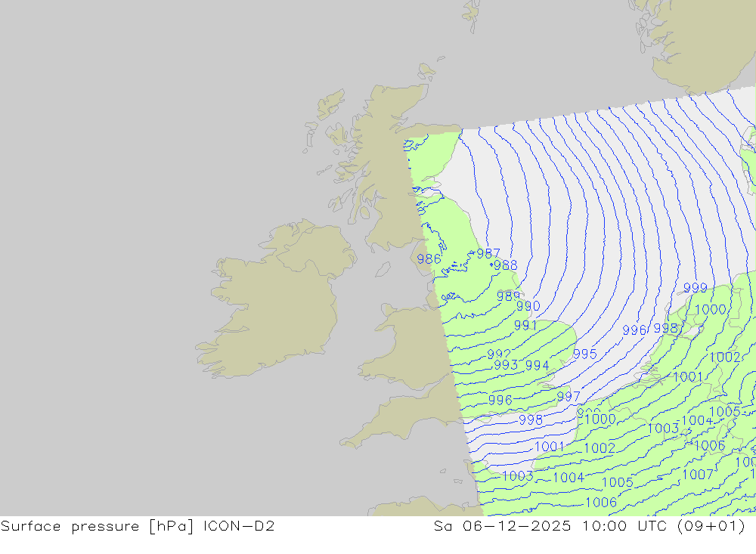Click the '(09+01)' forecast run text

coord(711,526)
